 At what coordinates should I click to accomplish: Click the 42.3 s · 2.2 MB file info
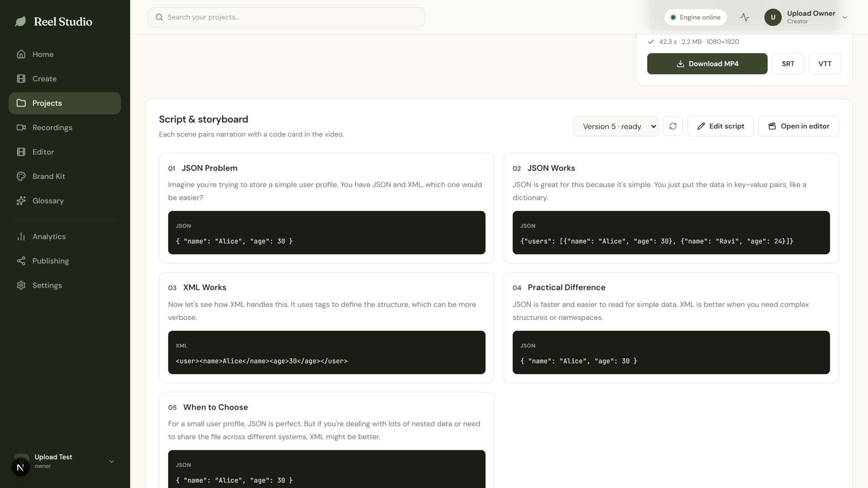tap(699, 42)
